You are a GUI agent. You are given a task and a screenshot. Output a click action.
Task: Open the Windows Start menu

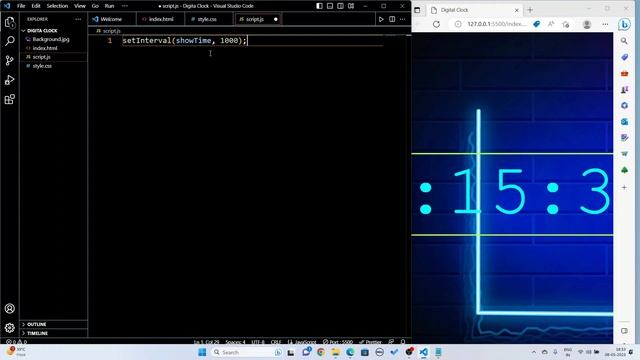(x=202, y=352)
